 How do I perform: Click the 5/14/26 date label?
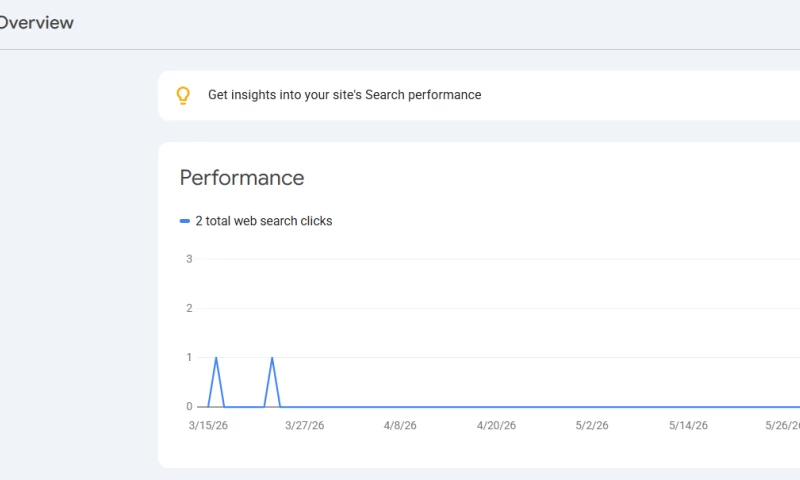coord(688,425)
